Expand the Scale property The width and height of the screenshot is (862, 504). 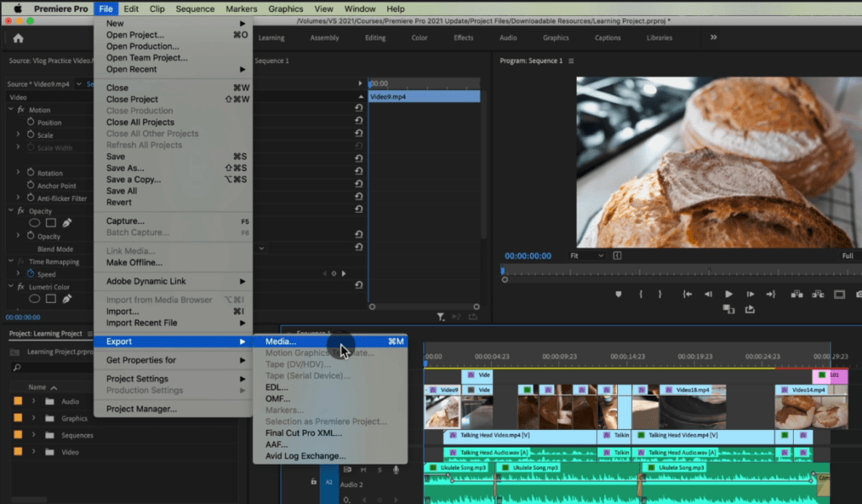pyautogui.click(x=18, y=135)
